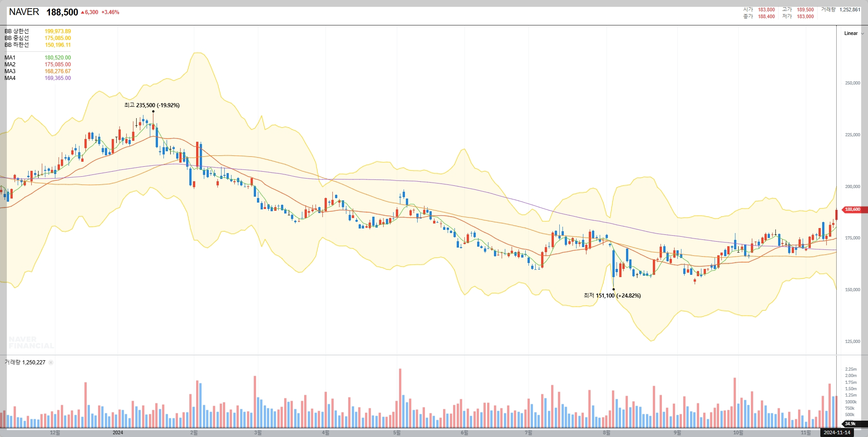Click the 종가 close price 188,400
Viewport: 868px width, 437px height.
(766, 16)
